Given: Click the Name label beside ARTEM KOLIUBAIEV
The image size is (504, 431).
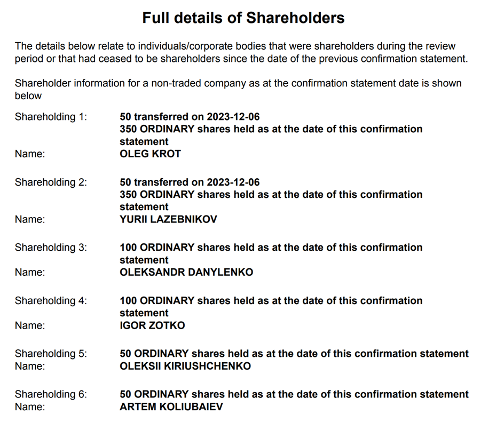Looking at the screenshot, I should pyautogui.click(x=30, y=408).
